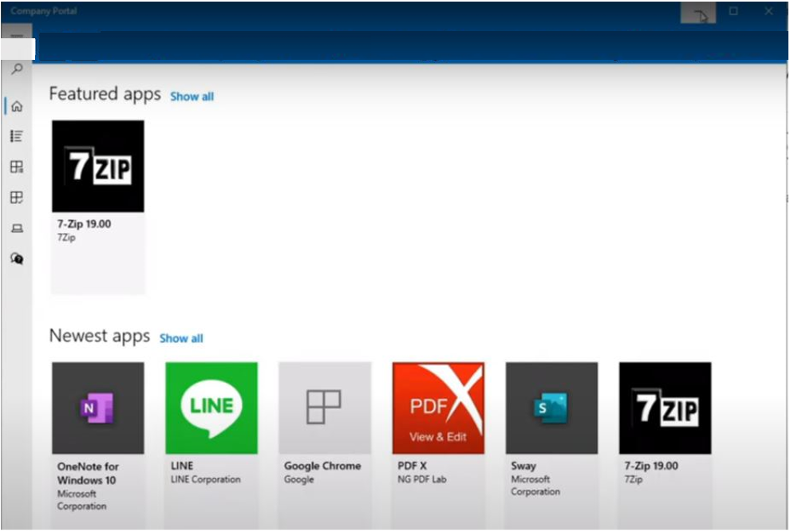Open the app categories grid icon
Image resolution: width=790 pixels, height=532 pixels.
point(16,167)
